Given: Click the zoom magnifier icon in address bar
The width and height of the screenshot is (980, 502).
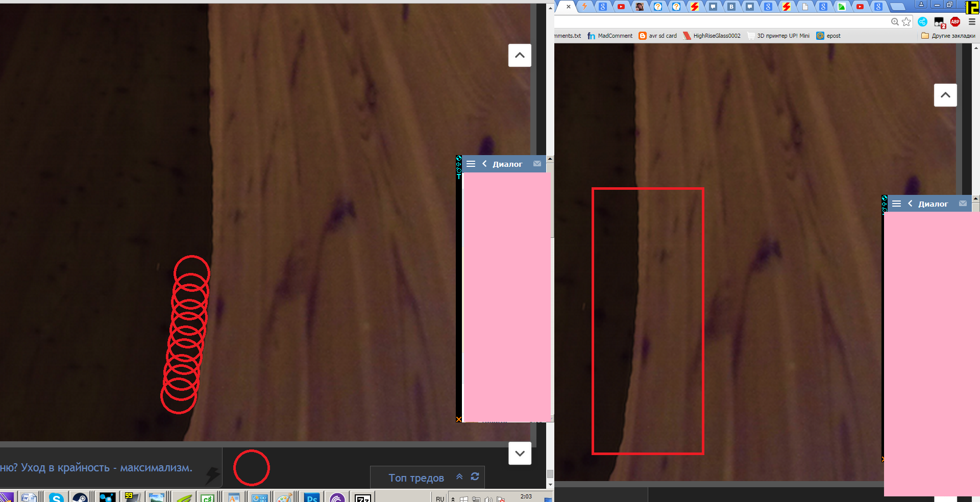Looking at the screenshot, I should 895,21.
